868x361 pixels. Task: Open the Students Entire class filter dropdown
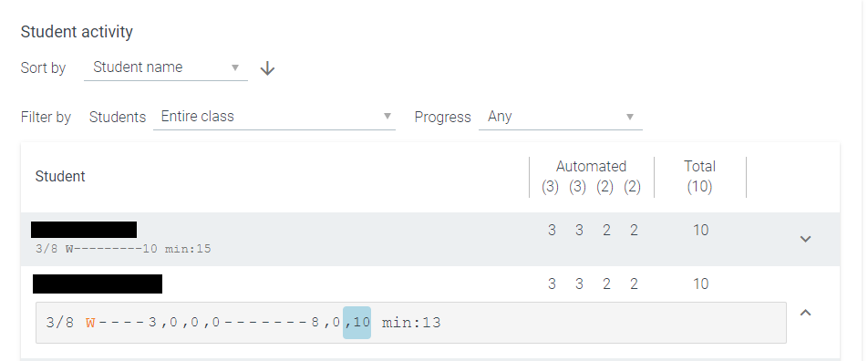pos(274,117)
